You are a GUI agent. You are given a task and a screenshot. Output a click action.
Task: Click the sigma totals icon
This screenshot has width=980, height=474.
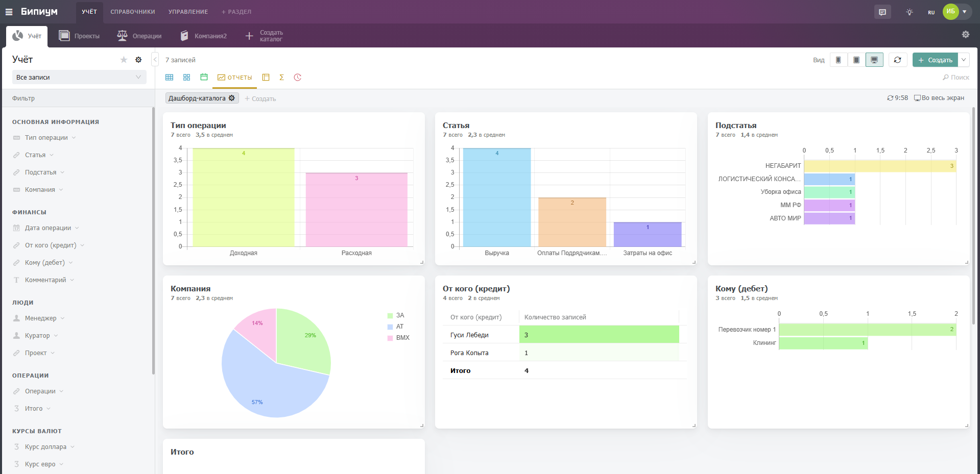[x=281, y=78]
